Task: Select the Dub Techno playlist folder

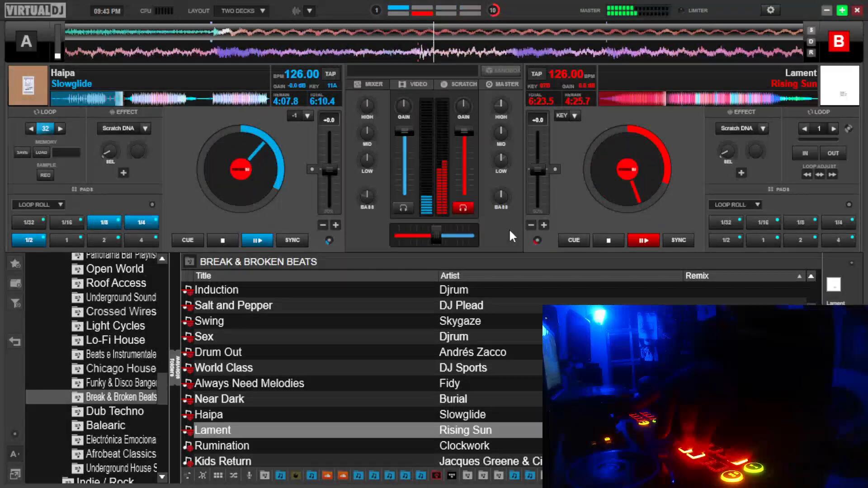Action: 114,411
